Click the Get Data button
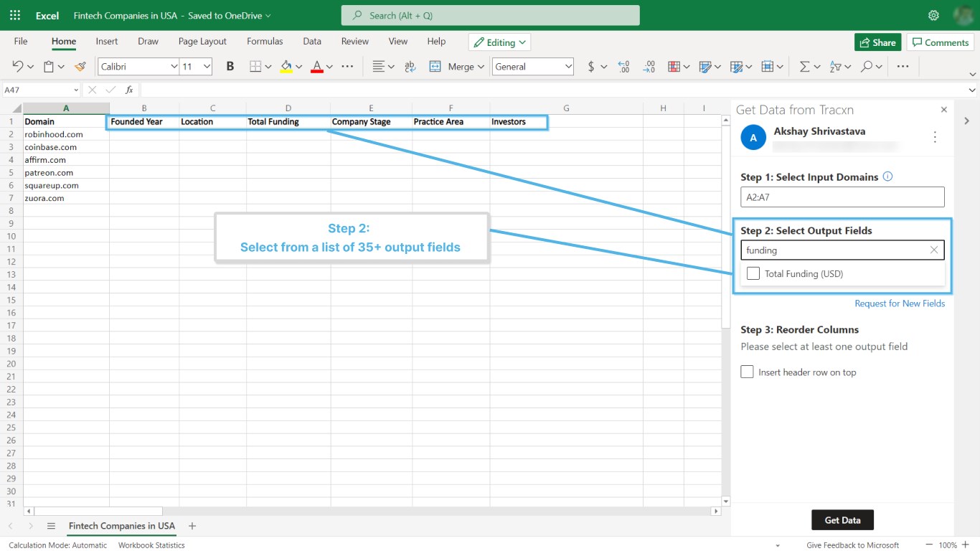The image size is (980, 551). [842, 520]
